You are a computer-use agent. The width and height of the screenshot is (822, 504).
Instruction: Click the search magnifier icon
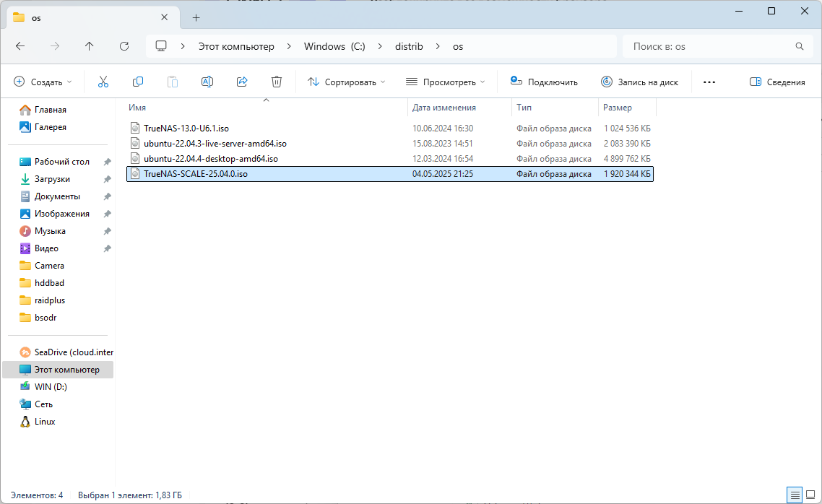800,46
